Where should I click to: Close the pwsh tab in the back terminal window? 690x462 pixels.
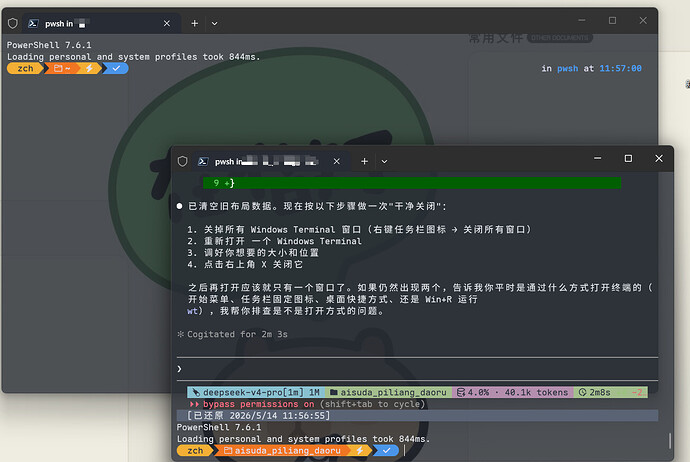[167, 23]
